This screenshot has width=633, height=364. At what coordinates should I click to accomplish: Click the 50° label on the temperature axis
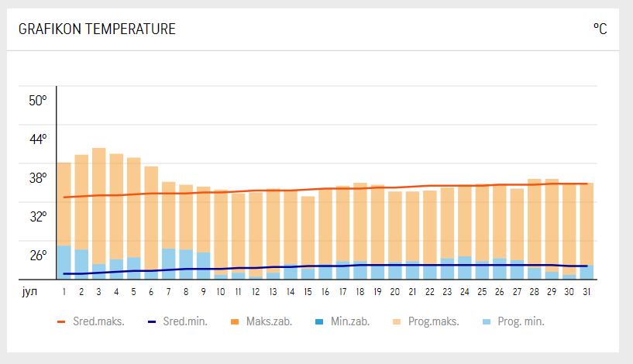38,101
